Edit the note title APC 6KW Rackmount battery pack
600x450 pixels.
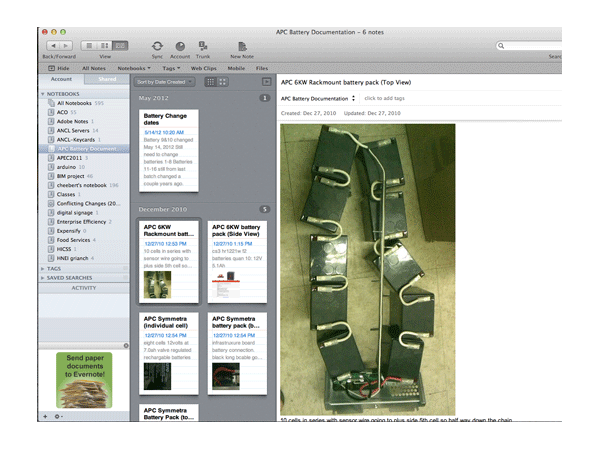click(346, 82)
